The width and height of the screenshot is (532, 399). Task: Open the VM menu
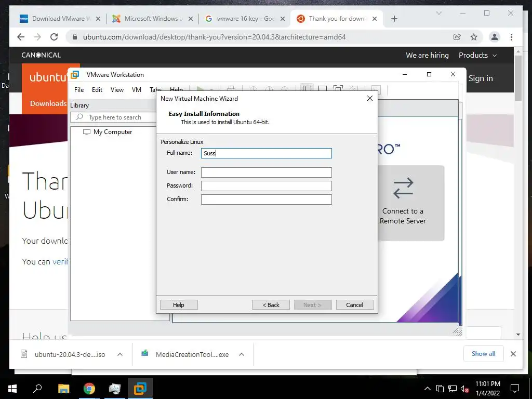coord(137,89)
